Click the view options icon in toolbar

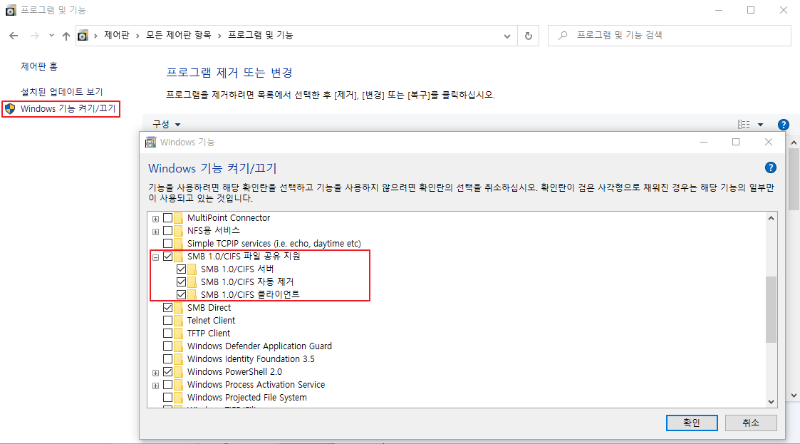point(744,125)
